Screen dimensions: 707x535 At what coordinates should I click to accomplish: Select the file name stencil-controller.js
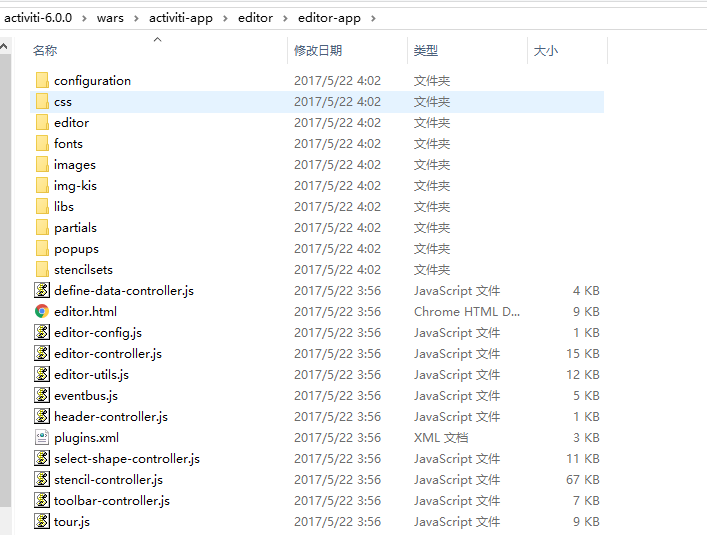108,480
